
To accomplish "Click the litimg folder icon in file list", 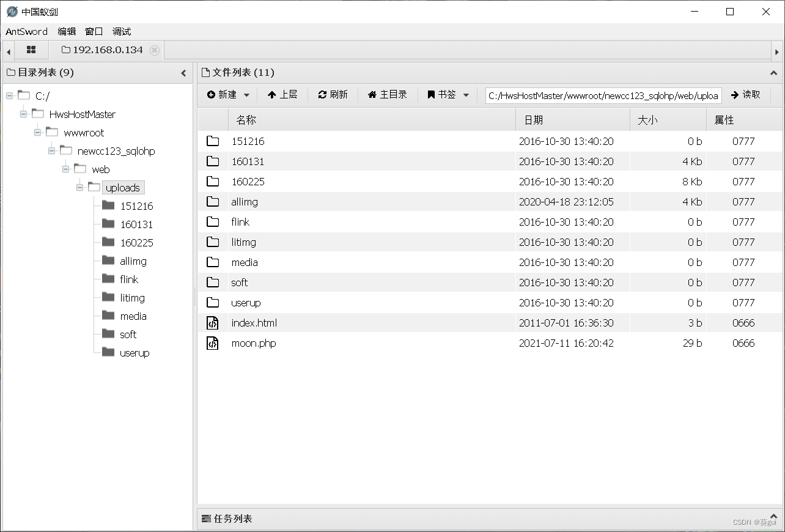I will [x=213, y=242].
